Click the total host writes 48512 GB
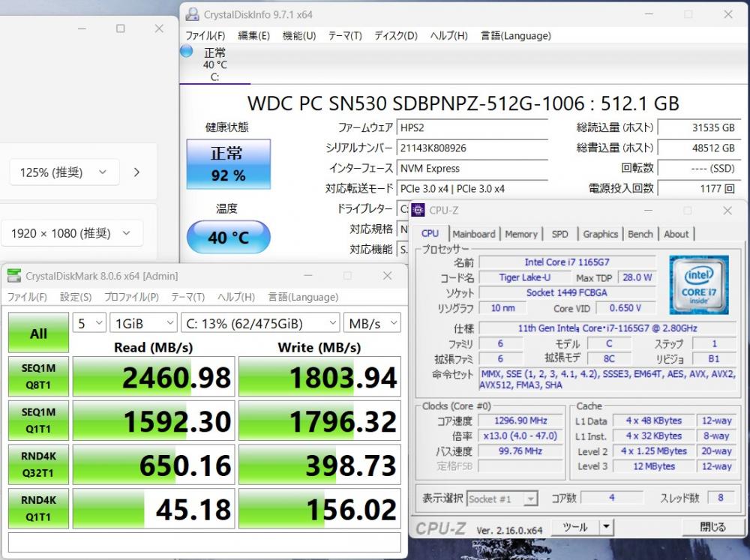The image size is (750, 560). (x=699, y=148)
